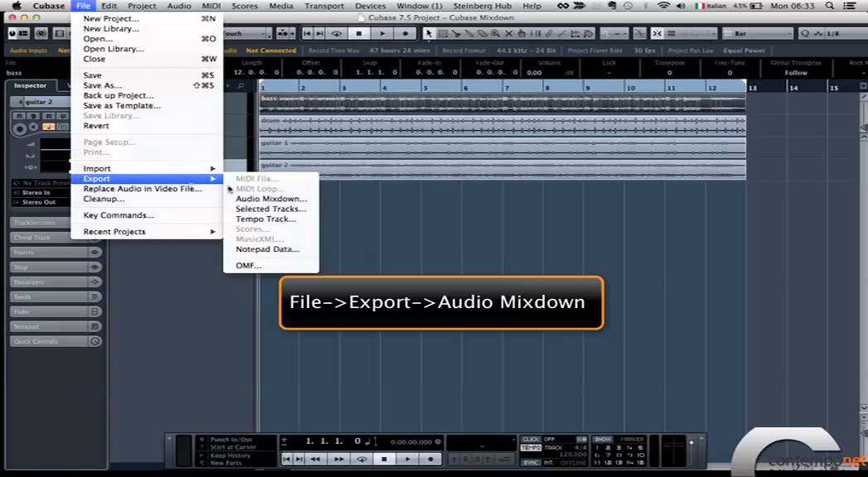Screen dimensions: 868x477
Task: Toggle Cycle on the bottom transport panel
Action: click(x=361, y=459)
